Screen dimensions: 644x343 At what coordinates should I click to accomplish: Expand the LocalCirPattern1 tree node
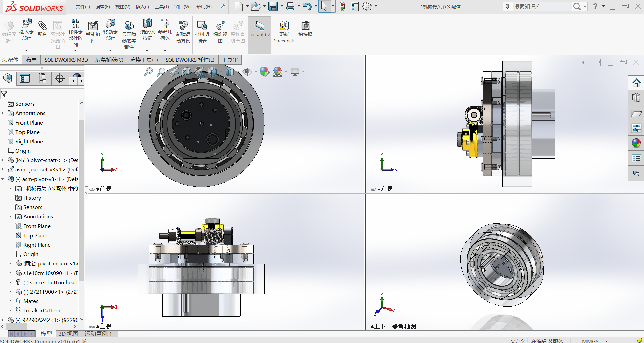point(10,310)
